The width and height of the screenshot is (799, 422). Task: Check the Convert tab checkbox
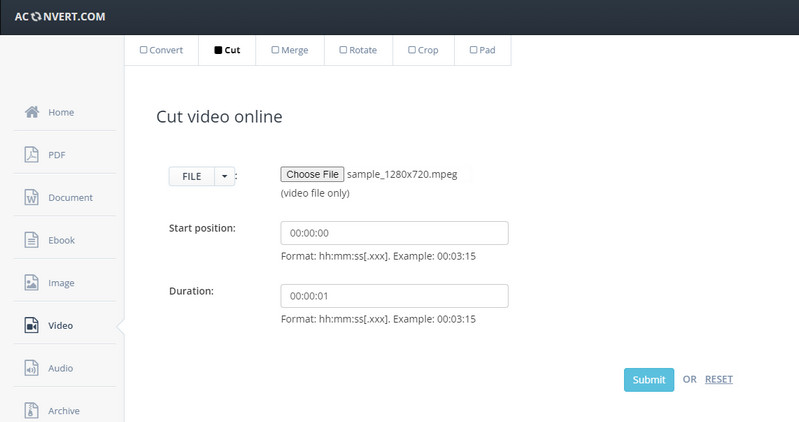(143, 50)
